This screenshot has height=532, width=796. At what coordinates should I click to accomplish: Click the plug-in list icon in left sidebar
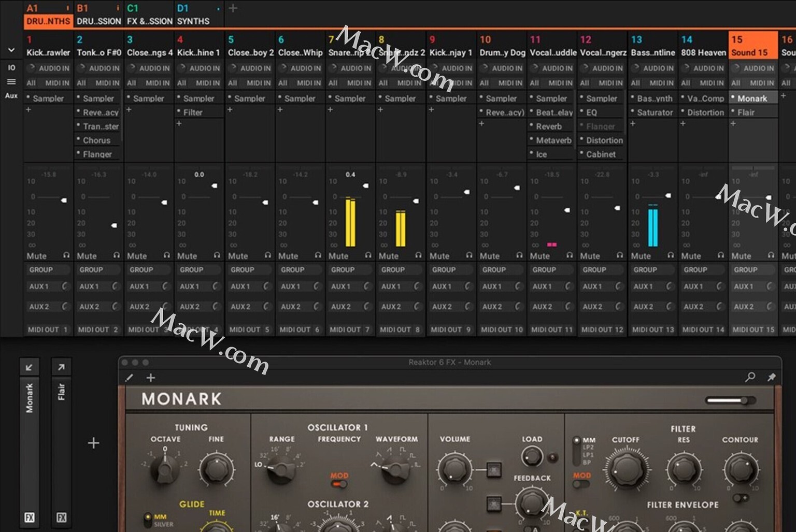click(11, 82)
